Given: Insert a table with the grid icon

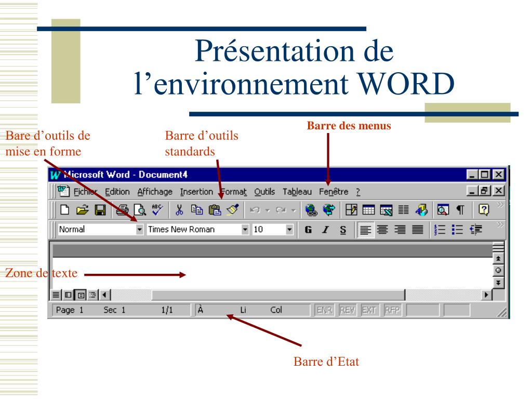Looking at the screenshot, I should tap(369, 210).
